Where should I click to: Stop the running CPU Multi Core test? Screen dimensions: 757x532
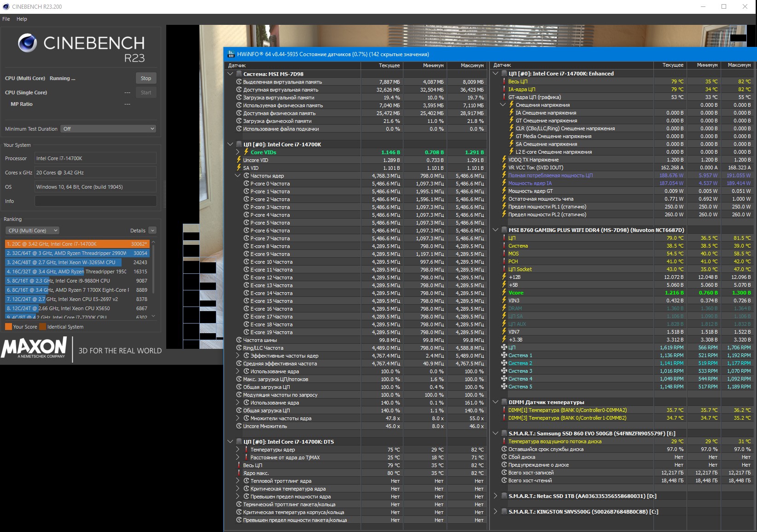(x=146, y=78)
